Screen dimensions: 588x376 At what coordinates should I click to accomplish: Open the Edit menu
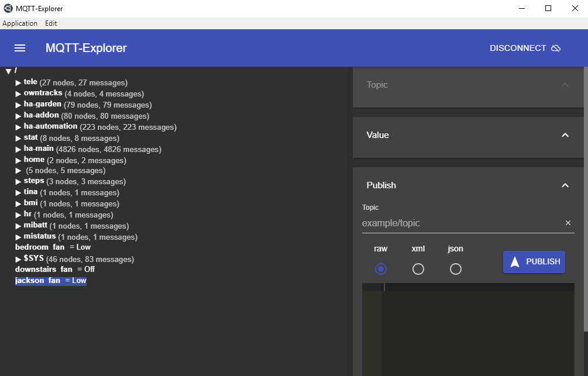click(50, 23)
